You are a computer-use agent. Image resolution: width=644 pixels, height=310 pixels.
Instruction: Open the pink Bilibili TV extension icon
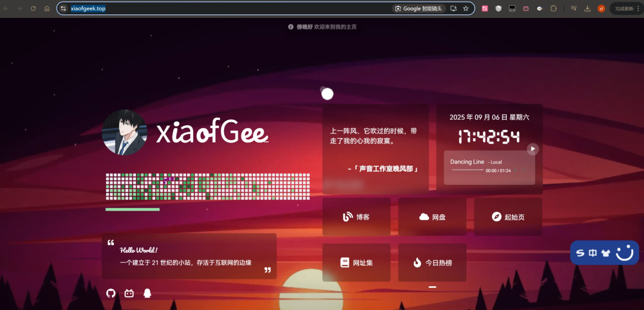526,8
